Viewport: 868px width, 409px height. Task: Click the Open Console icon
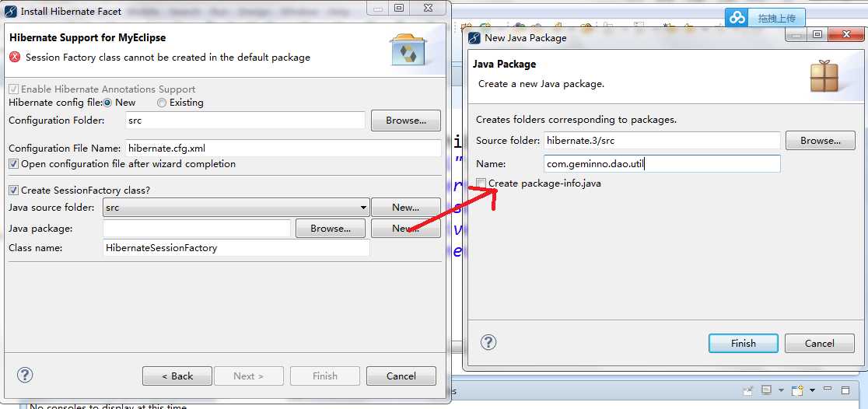[797, 390]
